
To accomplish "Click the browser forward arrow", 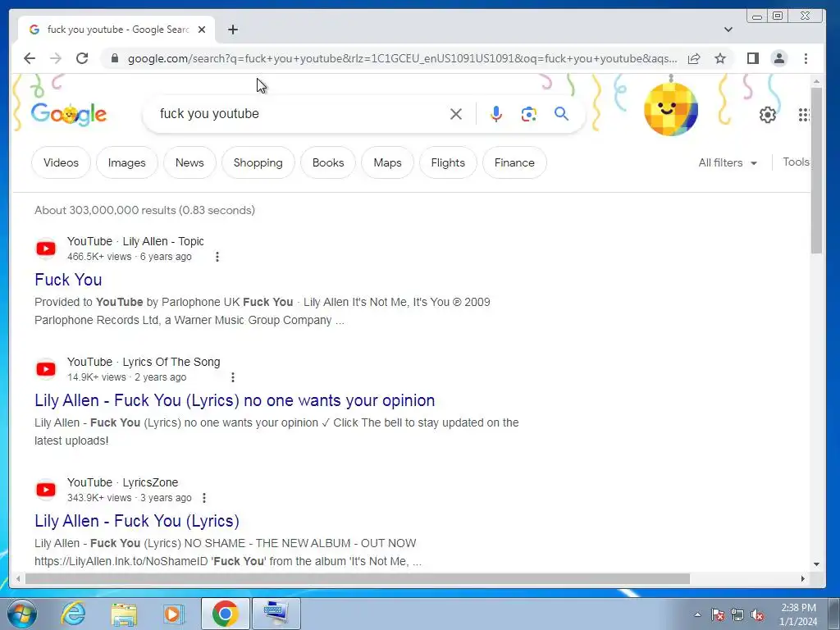I will coord(56,58).
